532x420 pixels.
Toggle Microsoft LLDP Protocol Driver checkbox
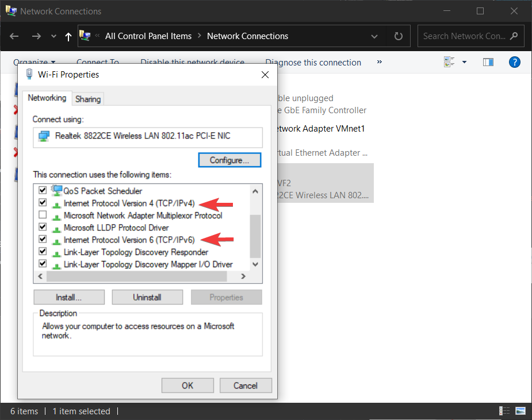[x=43, y=227]
